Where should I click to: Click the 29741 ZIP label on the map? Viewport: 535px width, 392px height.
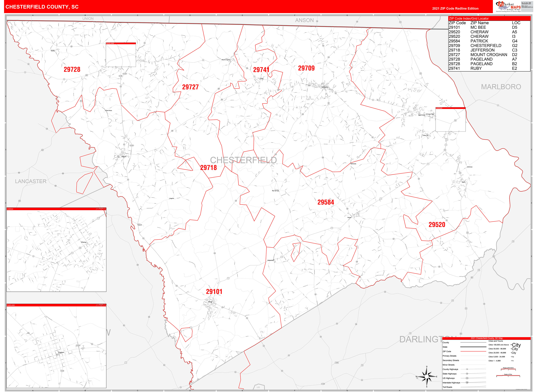click(261, 70)
